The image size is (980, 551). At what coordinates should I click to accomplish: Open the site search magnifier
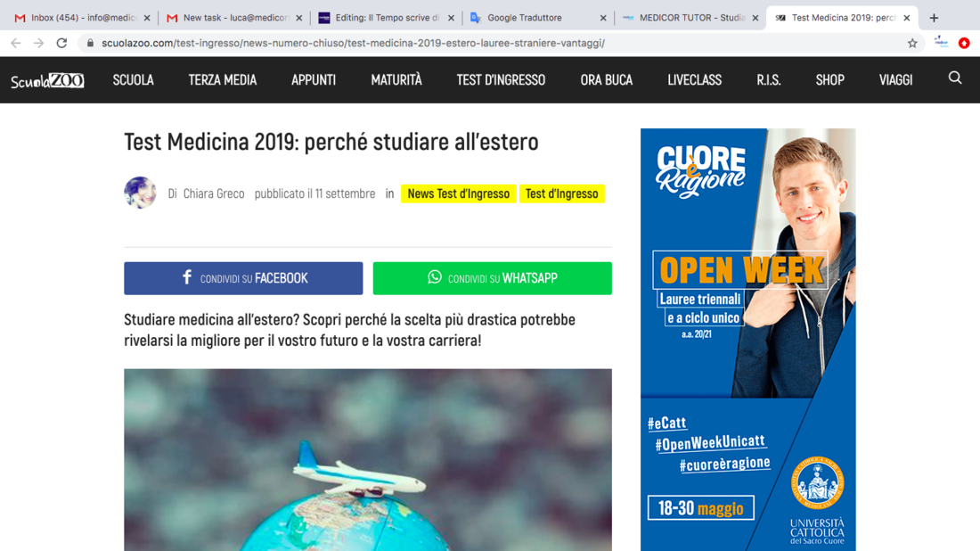click(x=955, y=78)
